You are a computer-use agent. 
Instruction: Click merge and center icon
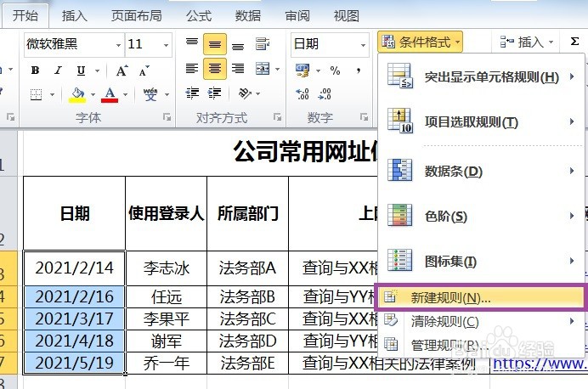(263, 69)
